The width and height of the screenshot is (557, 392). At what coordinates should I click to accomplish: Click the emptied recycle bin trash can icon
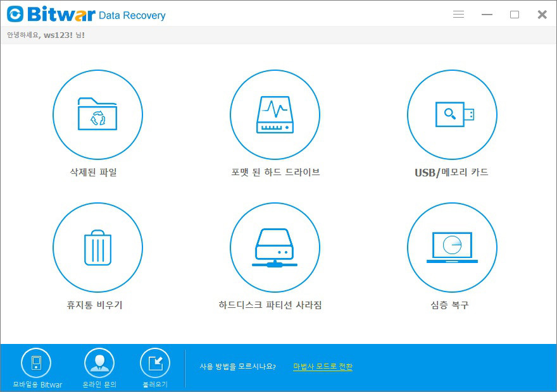pos(97,247)
